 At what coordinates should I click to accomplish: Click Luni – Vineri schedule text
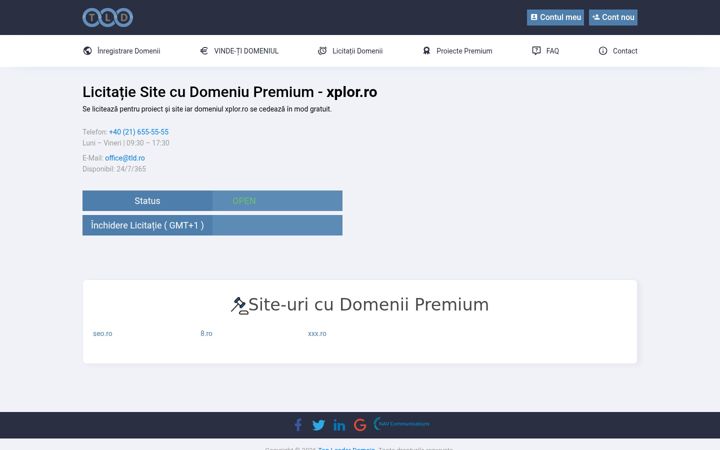(126, 143)
